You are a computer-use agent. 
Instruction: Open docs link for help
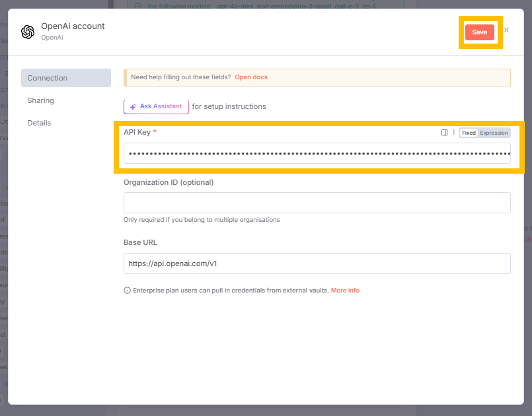coord(251,77)
